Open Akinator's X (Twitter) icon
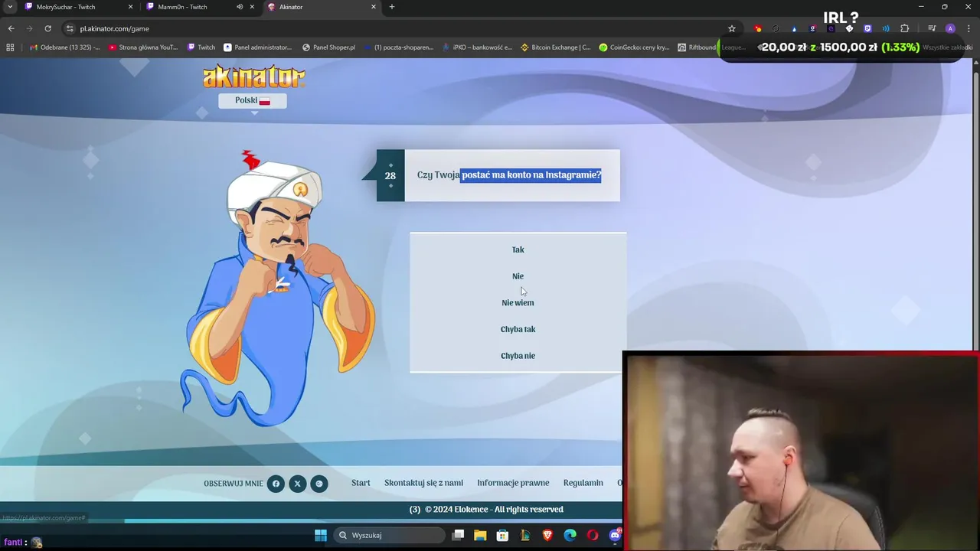 (297, 483)
